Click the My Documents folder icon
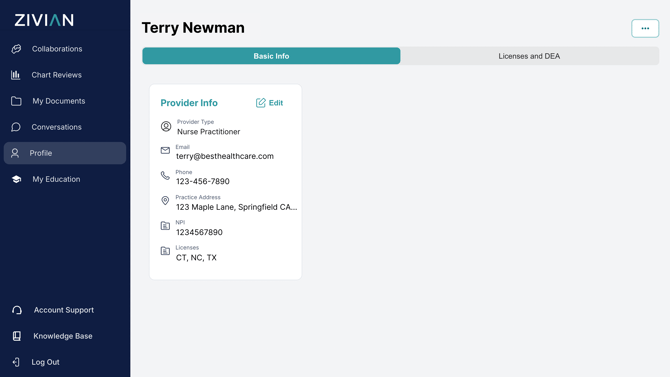Image resolution: width=670 pixels, height=377 pixels. [x=16, y=101]
